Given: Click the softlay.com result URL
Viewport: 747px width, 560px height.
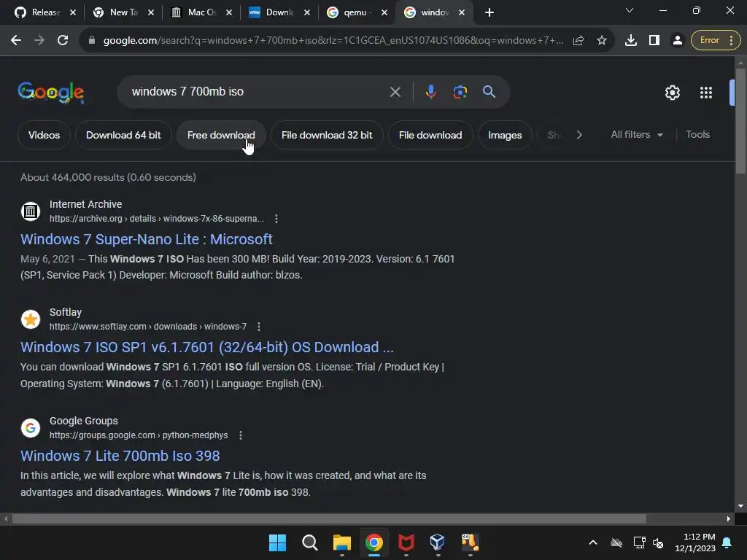Looking at the screenshot, I should click(x=148, y=327).
